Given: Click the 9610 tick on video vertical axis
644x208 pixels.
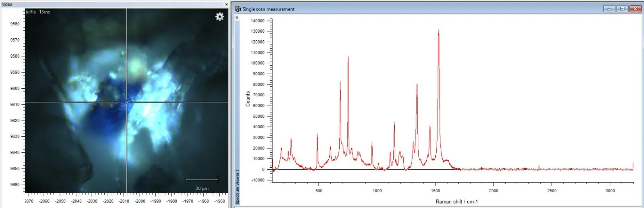Looking at the screenshot, I should (15, 104).
